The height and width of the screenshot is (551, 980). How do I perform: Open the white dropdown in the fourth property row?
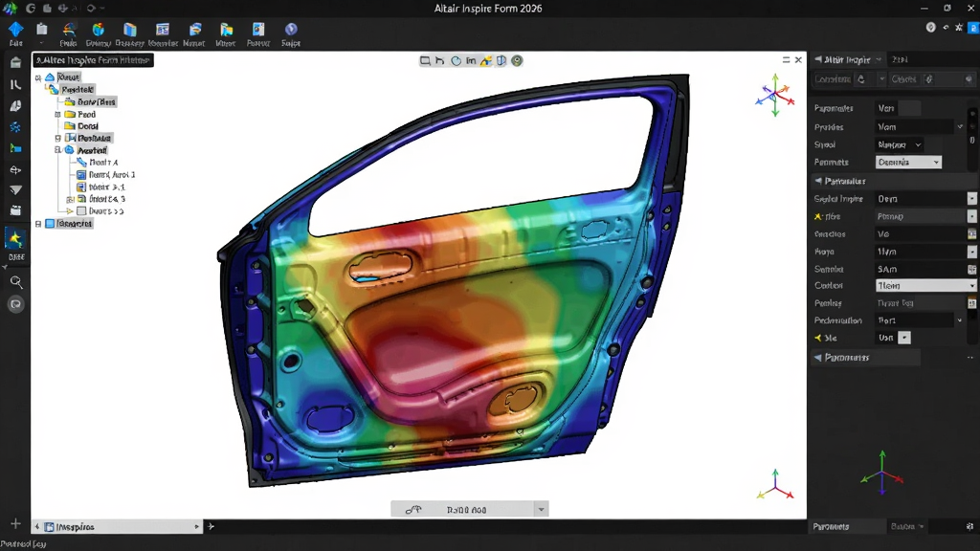pos(908,162)
